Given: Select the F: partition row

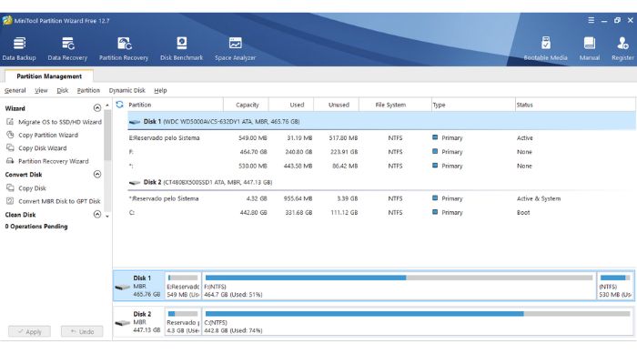Looking at the screenshot, I should point(381,152).
